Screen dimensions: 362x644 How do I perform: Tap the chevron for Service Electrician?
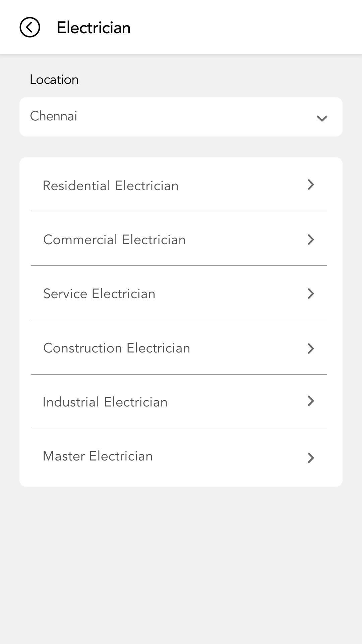pos(311,294)
